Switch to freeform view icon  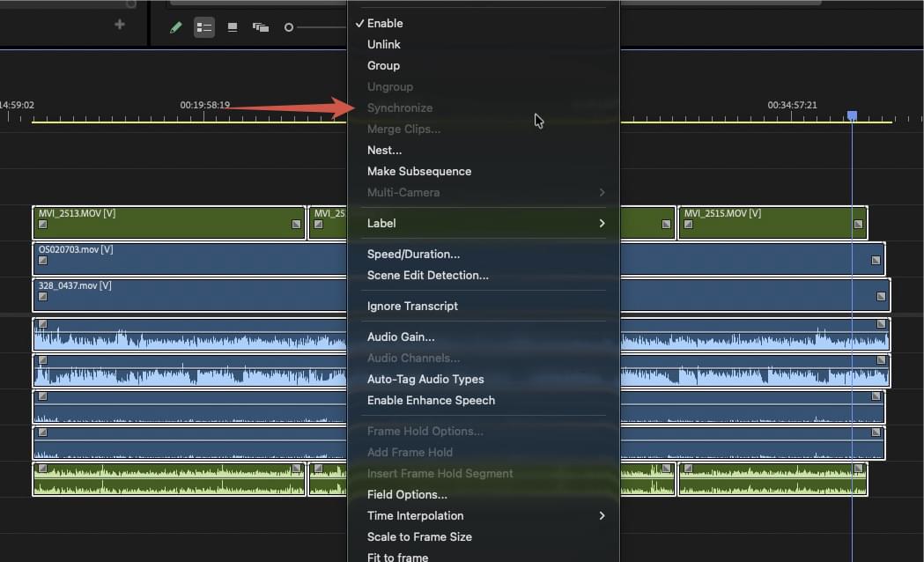click(261, 27)
